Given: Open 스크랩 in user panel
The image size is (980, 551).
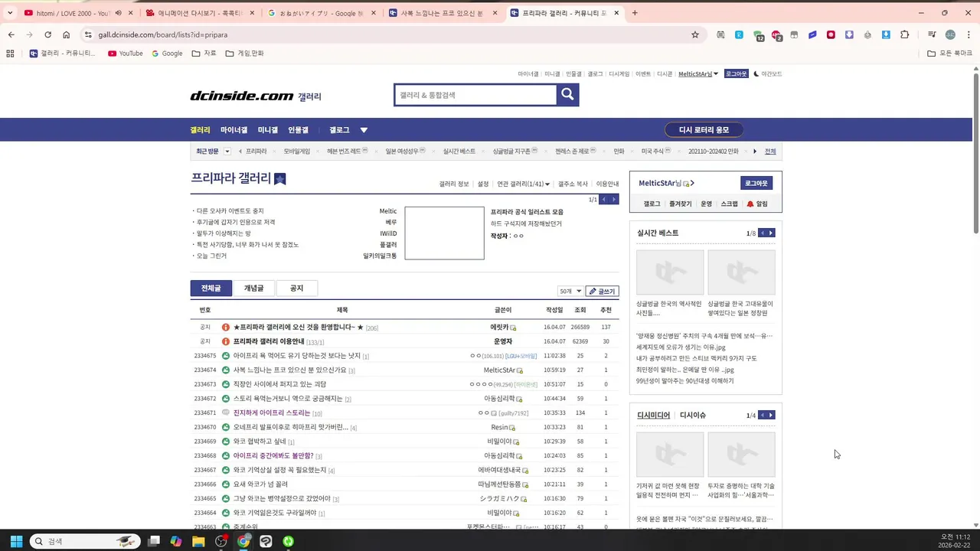Looking at the screenshot, I should tap(730, 204).
